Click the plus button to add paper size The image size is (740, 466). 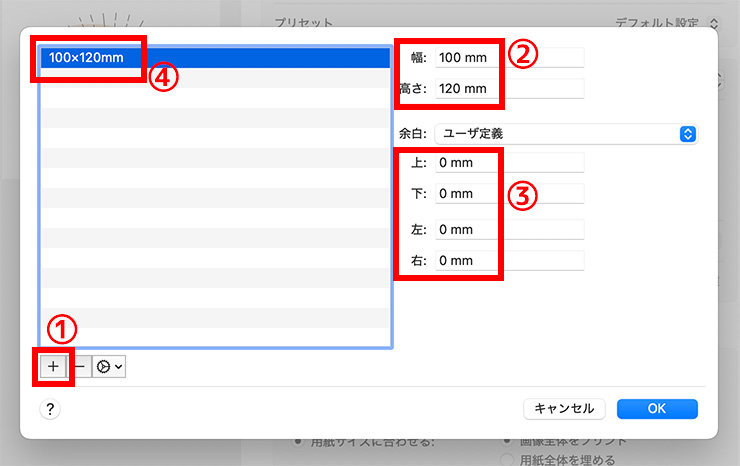pyautogui.click(x=53, y=367)
